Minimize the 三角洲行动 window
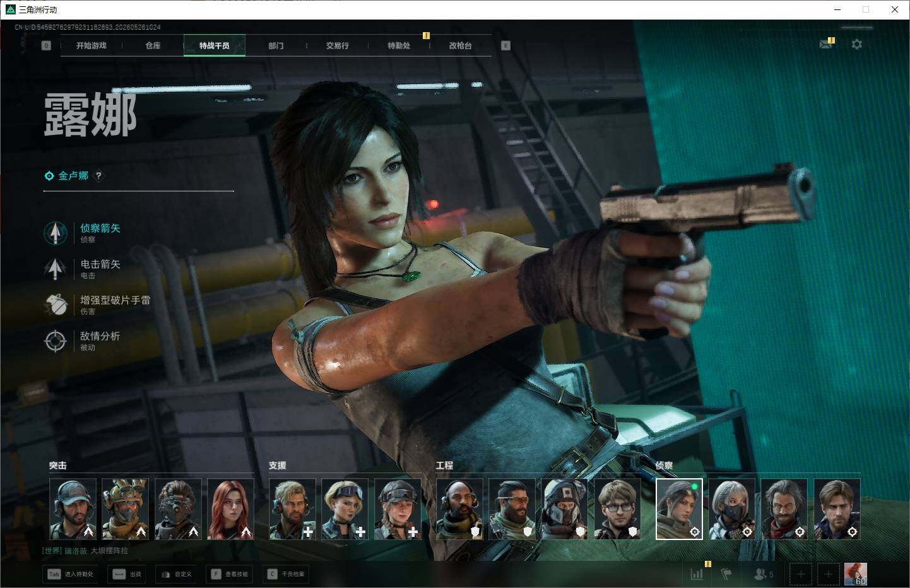The height and width of the screenshot is (588, 910). (x=837, y=9)
